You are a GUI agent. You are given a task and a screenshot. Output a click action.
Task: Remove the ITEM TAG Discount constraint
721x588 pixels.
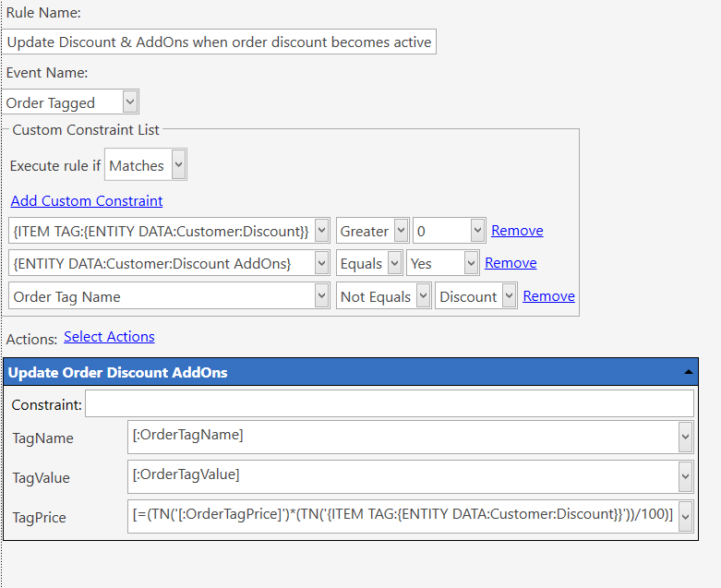tap(517, 231)
